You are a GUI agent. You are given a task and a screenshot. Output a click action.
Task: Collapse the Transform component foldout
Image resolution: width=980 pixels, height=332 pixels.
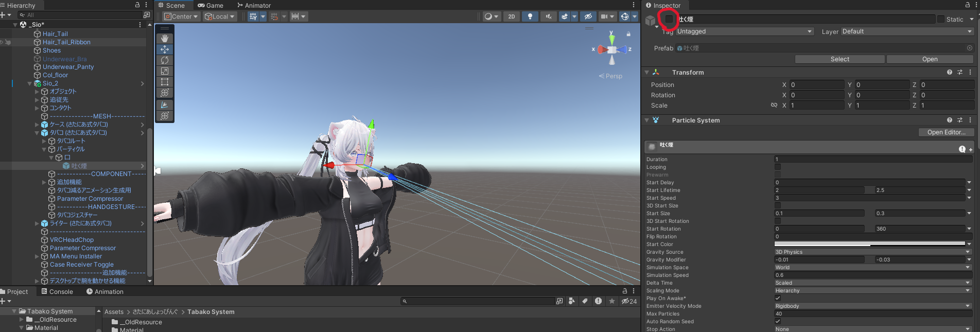coord(647,73)
